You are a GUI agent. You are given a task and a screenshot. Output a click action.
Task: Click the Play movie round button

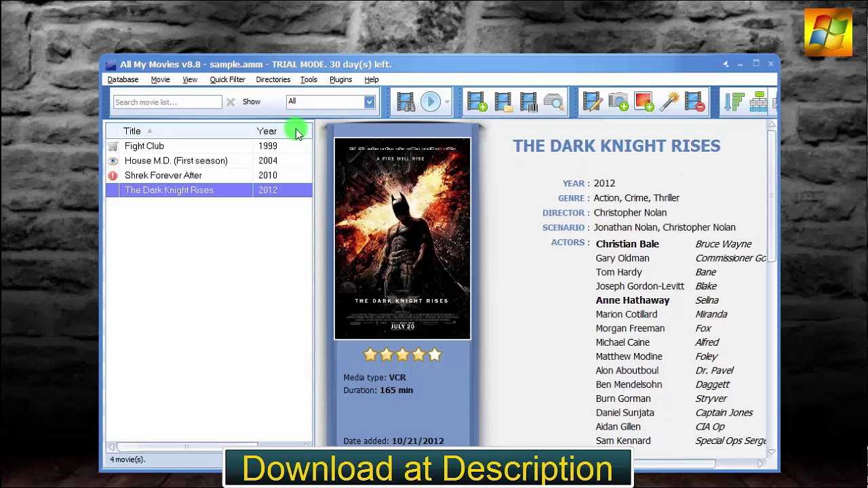[x=430, y=102]
